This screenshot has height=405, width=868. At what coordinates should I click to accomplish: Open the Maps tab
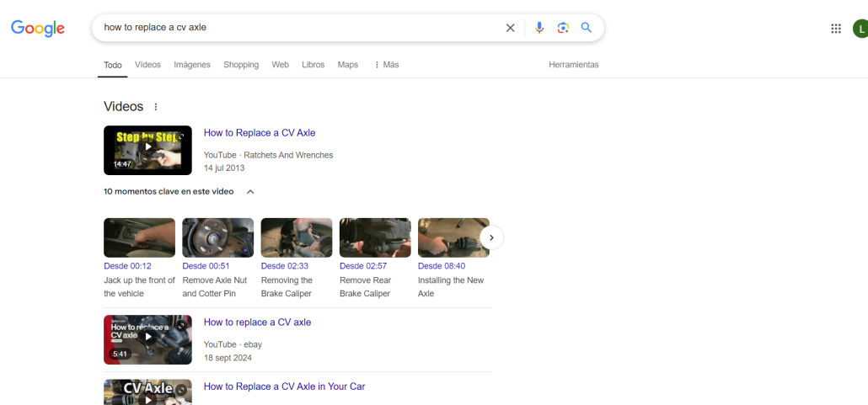tap(348, 65)
